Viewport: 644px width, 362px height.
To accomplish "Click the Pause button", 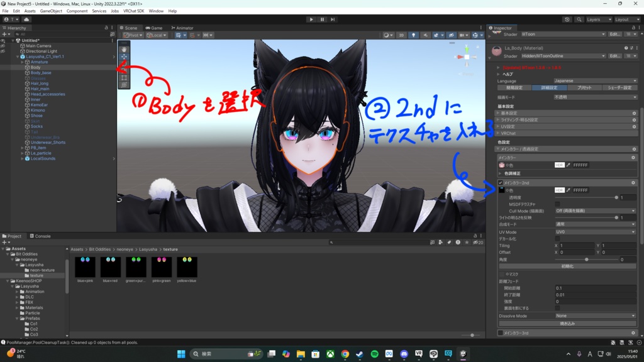I will pos(322,19).
